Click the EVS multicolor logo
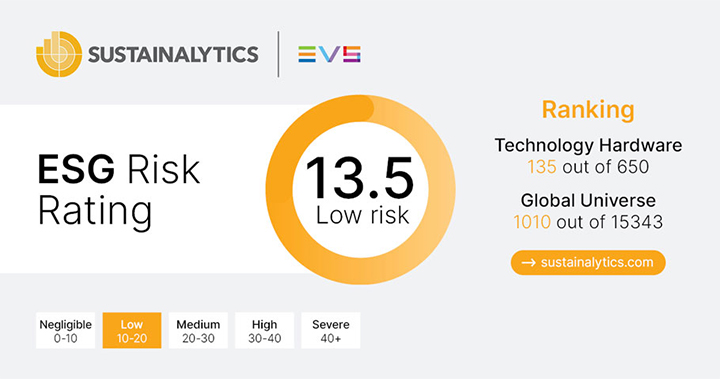The image size is (720, 379). click(329, 54)
